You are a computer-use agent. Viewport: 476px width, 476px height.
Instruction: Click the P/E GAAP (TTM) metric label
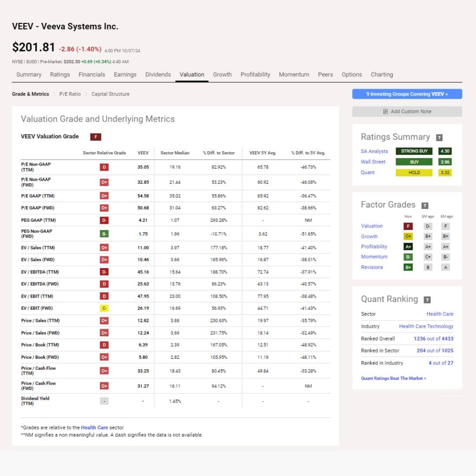(x=37, y=196)
